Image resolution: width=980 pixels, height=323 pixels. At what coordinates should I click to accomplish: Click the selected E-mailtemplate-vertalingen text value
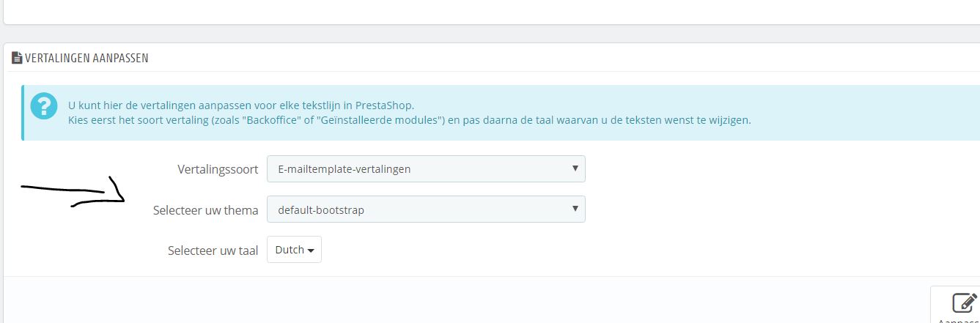click(345, 169)
